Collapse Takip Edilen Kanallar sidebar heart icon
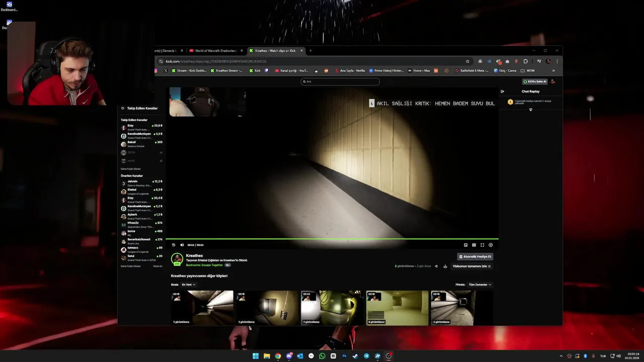Viewport: 644px width, 362px height. [x=122, y=108]
